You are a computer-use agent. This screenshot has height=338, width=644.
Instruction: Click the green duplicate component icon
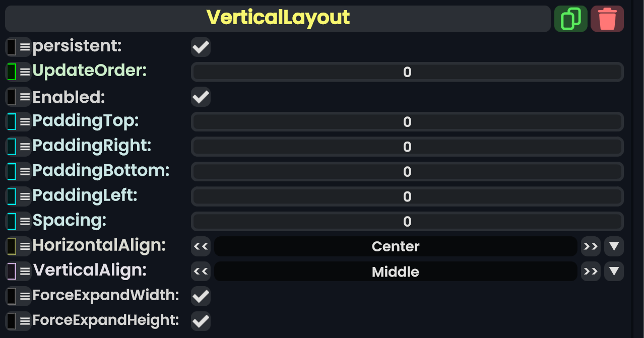570,19
